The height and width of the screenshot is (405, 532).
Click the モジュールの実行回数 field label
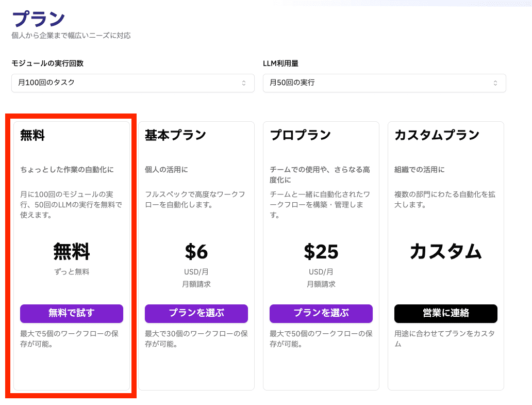point(47,63)
